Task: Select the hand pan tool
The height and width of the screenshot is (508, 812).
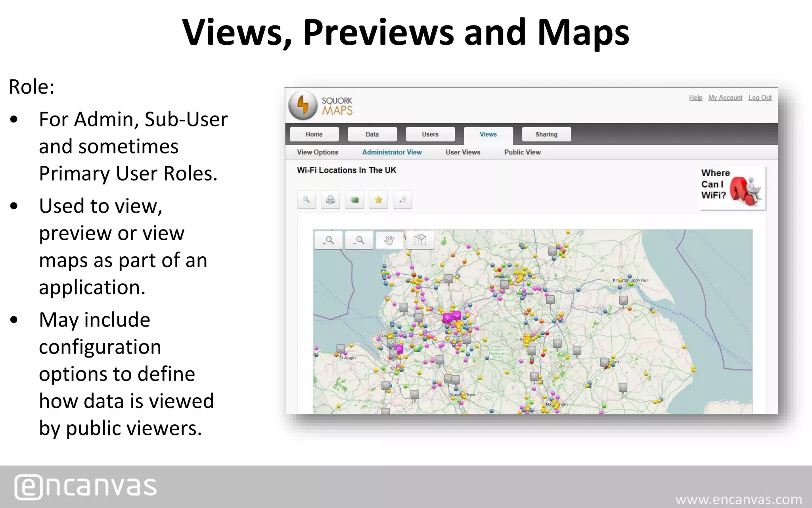Action: (x=390, y=240)
